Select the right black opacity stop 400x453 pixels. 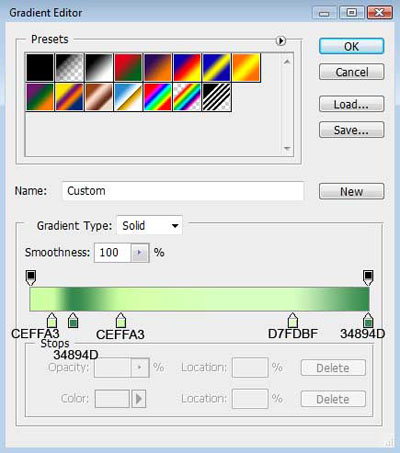(368, 278)
